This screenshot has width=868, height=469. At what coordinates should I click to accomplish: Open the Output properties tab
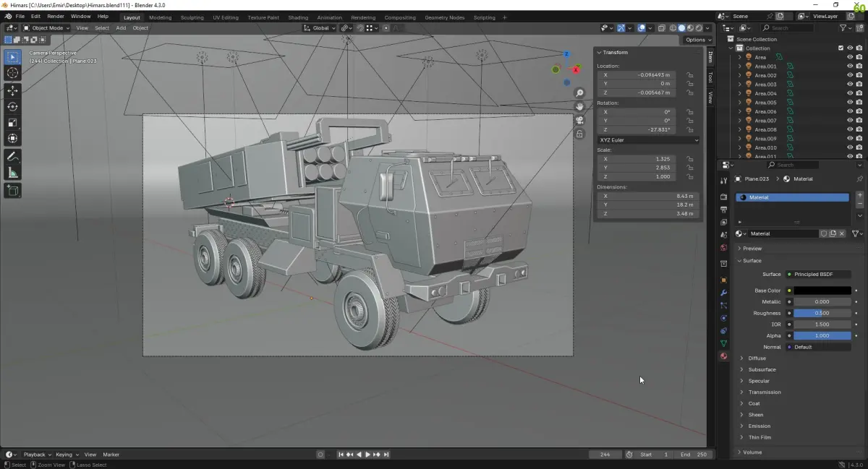pos(723,210)
